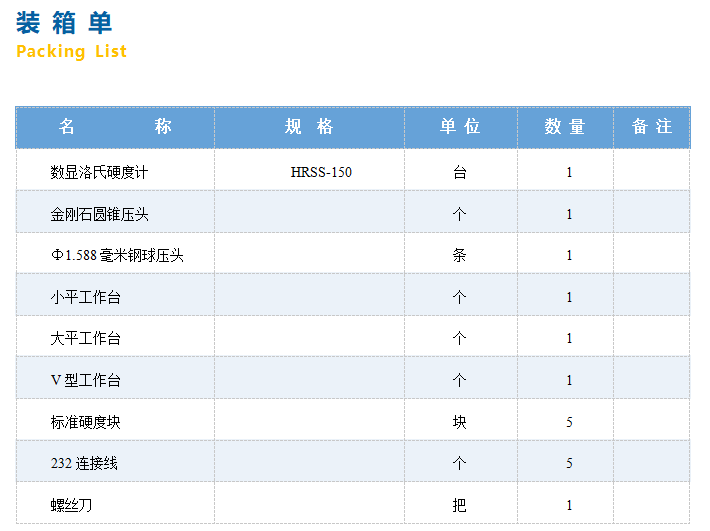
Task: Select the 备注 column header
Action: point(652,127)
